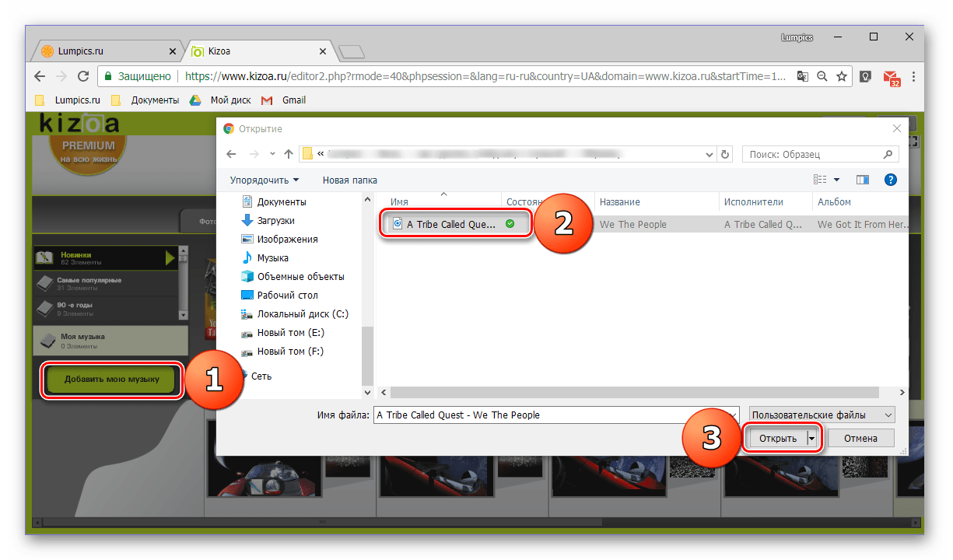Click Добавить мою музыку button in Kizoa
Screen dimensions: 953x560
[x=111, y=380]
